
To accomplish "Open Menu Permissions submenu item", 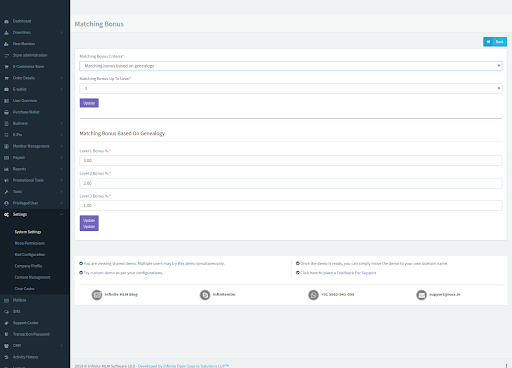I will click(x=30, y=243).
